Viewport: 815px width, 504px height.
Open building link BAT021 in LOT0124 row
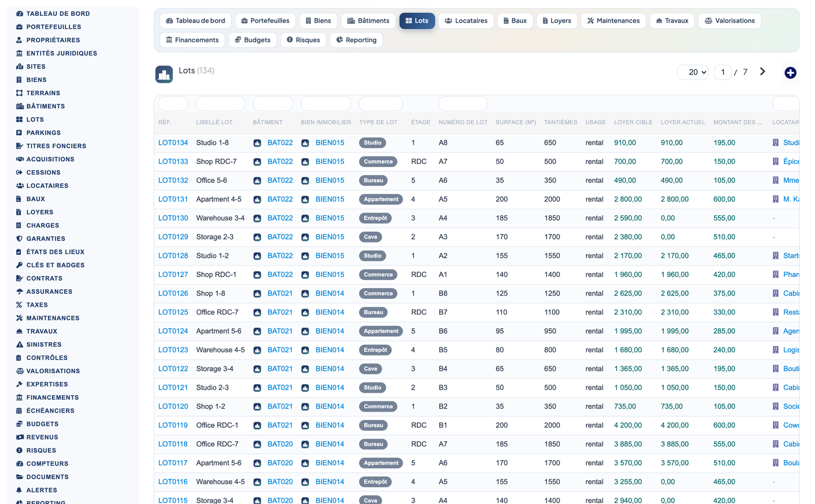(280, 331)
